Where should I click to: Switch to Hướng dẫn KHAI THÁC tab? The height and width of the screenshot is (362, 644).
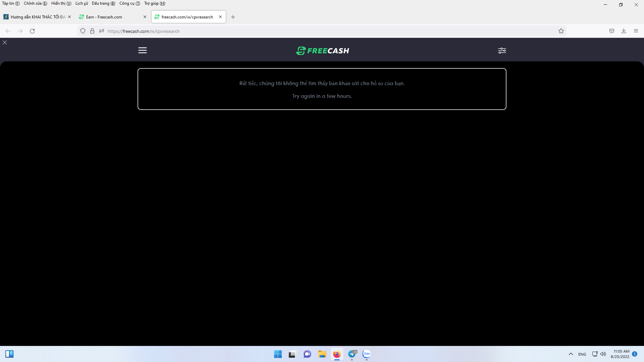(x=35, y=17)
